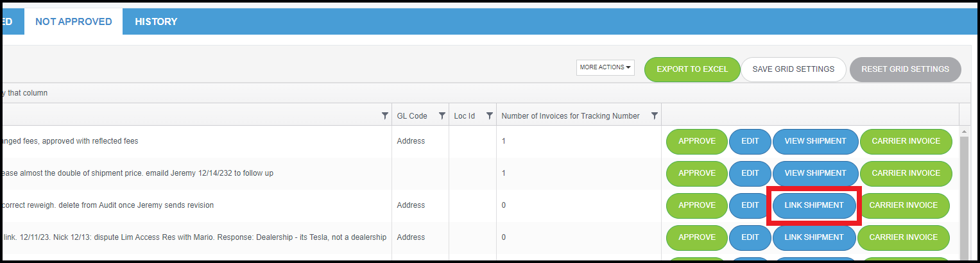Viewport: 980px width, 263px height.
Task: Open carrier invoice for 'emaild Jeremy' row
Action: tap(906, 173)
